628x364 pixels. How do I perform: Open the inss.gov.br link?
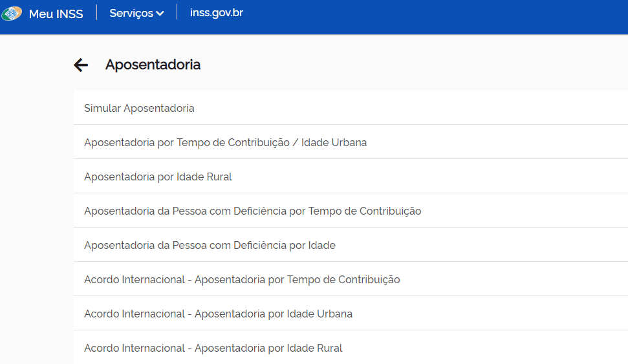click(216, 13)
